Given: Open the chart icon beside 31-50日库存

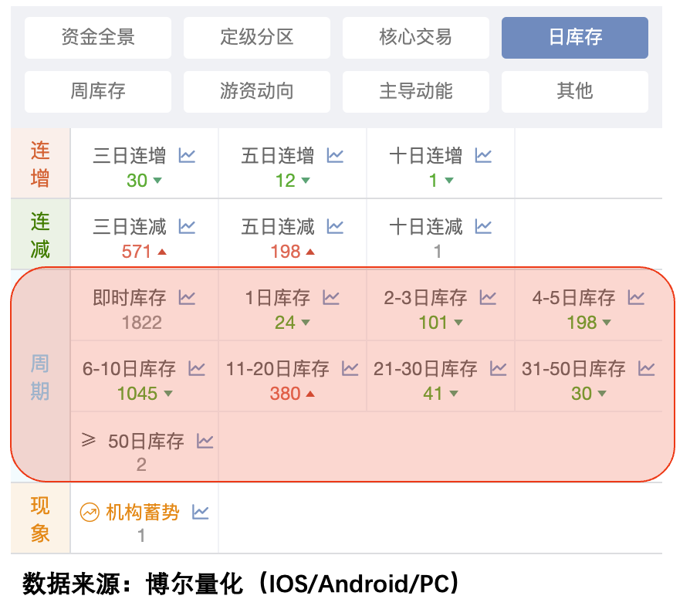Looking at the screenshot, I should click(646, 369).
